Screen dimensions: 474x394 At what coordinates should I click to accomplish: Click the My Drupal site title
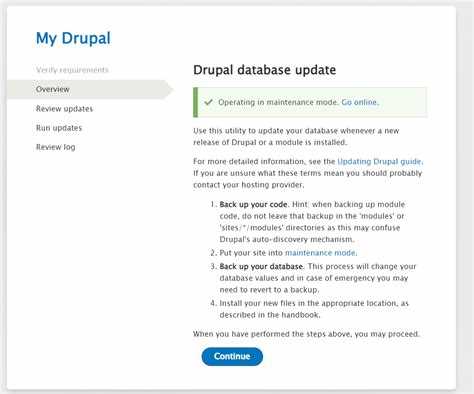coord(73,38)
